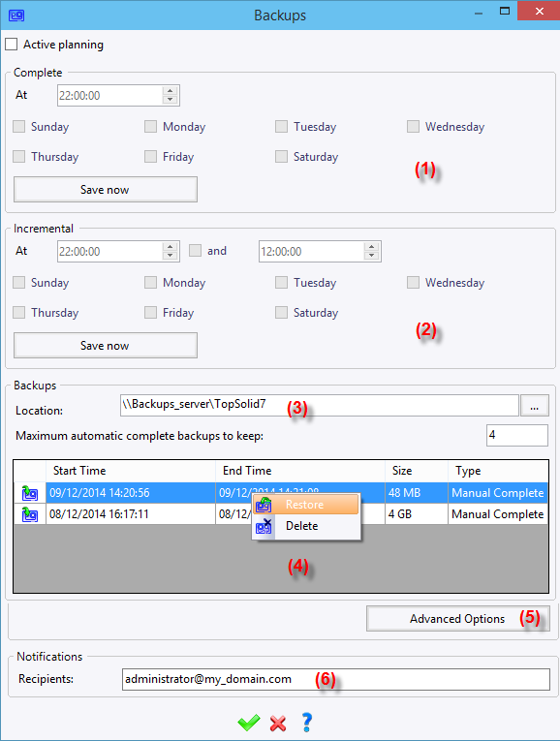Image resolution: width=560 pixels, height=741 pixels.
Task: Check Monday under Complete backups
Action: [x=151, y=127]
